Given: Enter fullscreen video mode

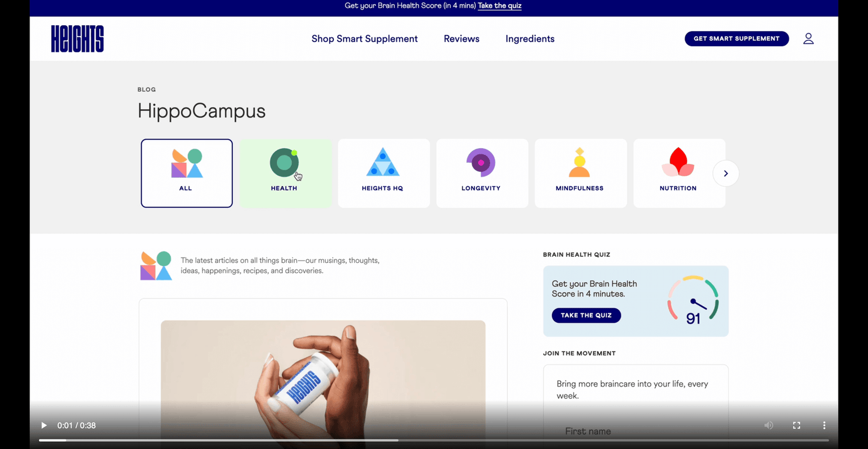Looking at the screenshot, I should (797, 426).
